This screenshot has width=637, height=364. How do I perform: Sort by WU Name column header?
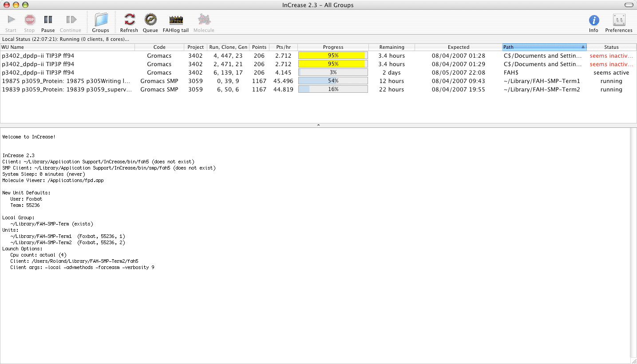pos(67,47)
